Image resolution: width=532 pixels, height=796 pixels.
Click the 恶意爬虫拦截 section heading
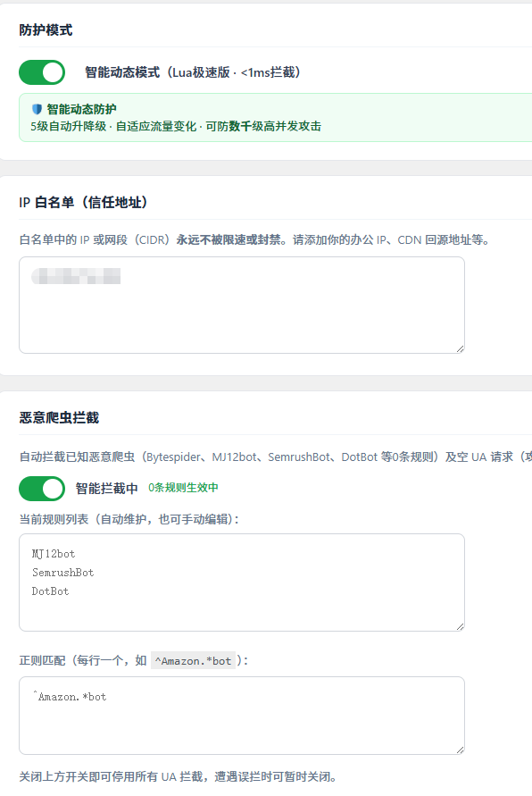(x=59, y=418)
